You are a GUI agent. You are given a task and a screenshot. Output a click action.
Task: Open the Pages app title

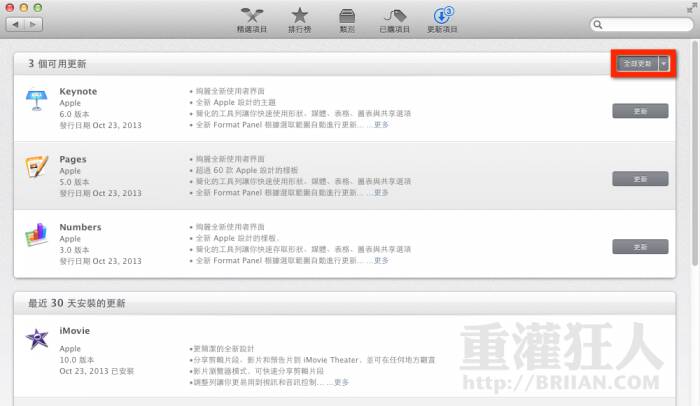pyautogui.click(x=73, y=159)
